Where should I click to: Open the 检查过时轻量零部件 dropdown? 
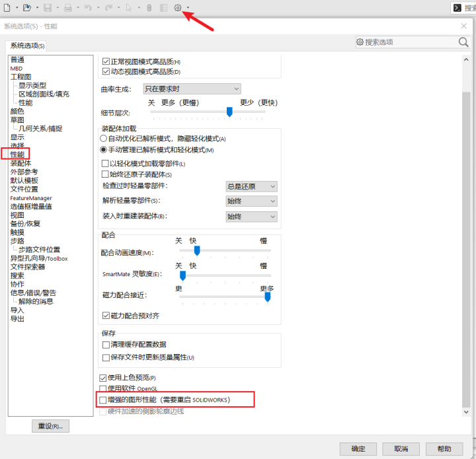point(251,186)
